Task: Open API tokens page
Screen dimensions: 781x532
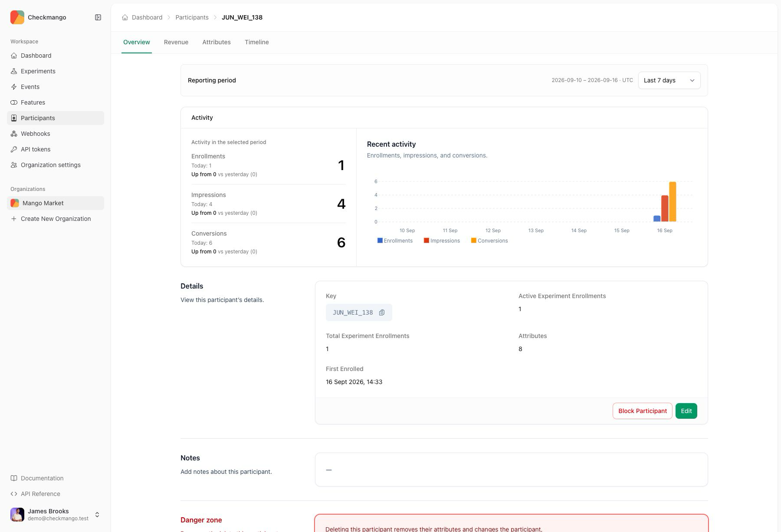Action: coord(56,149)
